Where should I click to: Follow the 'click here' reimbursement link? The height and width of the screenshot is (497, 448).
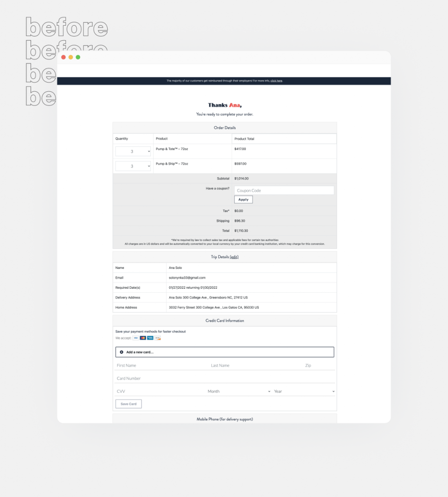(x=276, y=81)
